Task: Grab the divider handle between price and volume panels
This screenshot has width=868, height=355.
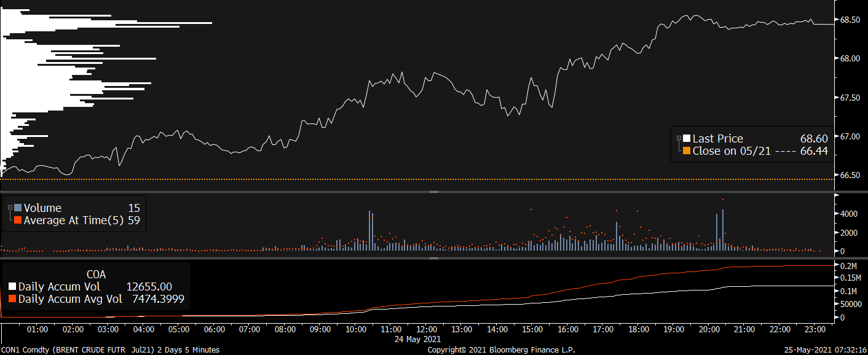Action: pos(434,192)
